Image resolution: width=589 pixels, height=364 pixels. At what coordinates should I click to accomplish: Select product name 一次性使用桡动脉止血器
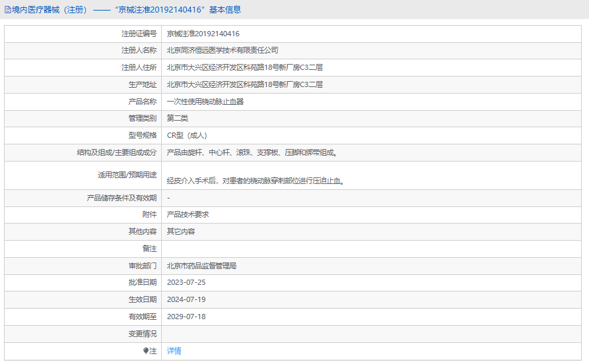click(205, 102)
